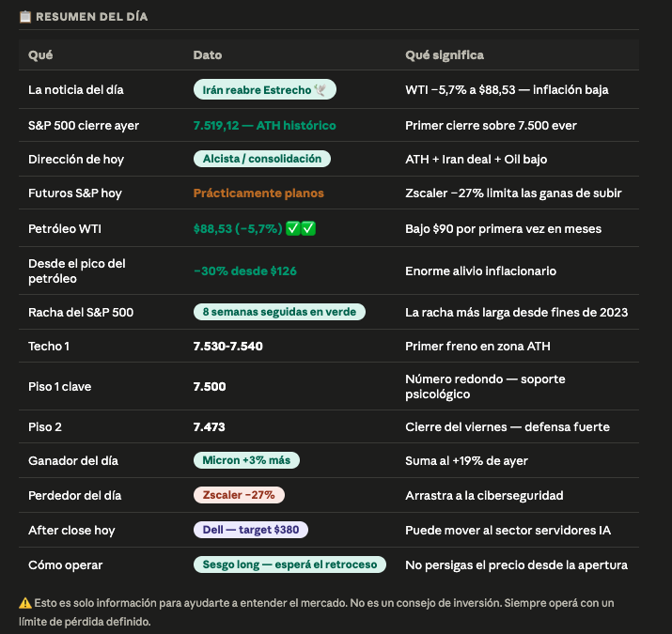Click 'Suma al +19% de ayer' text
Screen dimensions: 672x634
[x=467, y=461]
